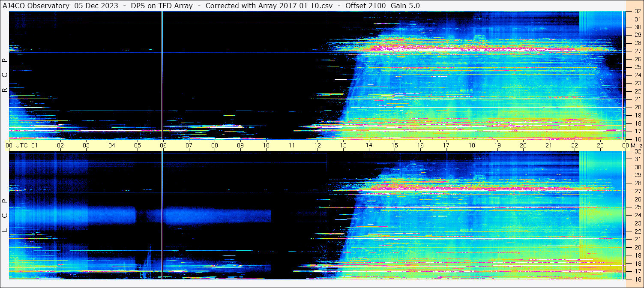Image resolution: width=644 pixels, height=288 pixels.
Task: Click the 29 MHz tick of LCP panel
Action: 637,175
